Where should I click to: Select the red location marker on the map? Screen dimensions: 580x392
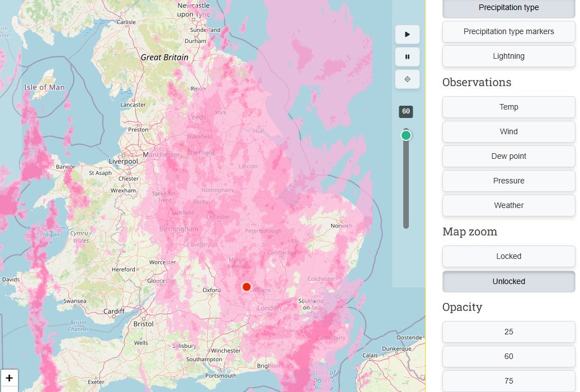tap(246, 286)
